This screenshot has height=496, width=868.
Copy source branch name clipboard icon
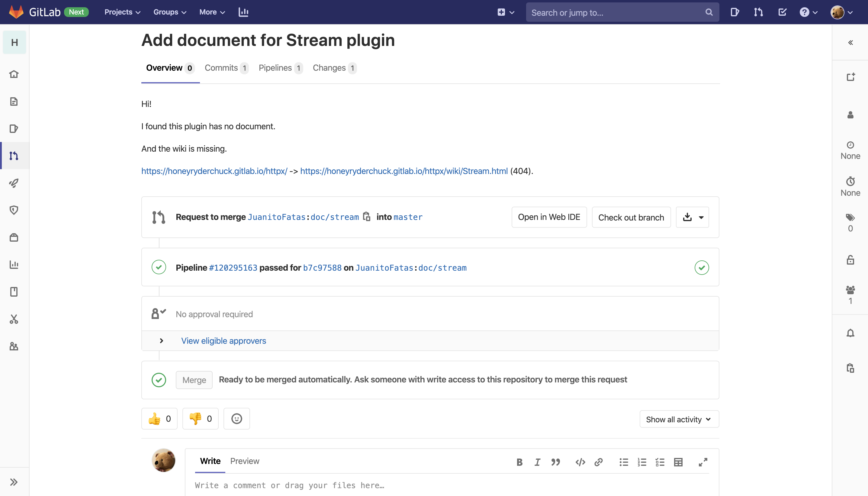tap(366, 217)
